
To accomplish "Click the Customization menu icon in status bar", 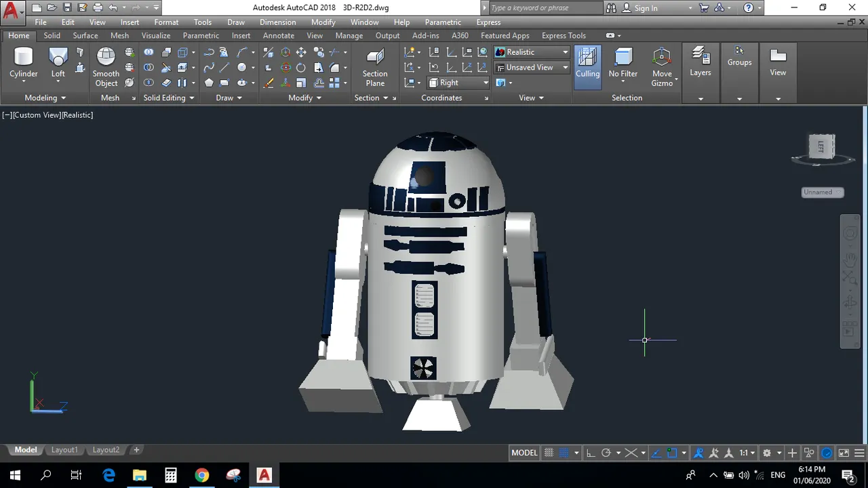I will pyautogui.click(x=859, y=453).
